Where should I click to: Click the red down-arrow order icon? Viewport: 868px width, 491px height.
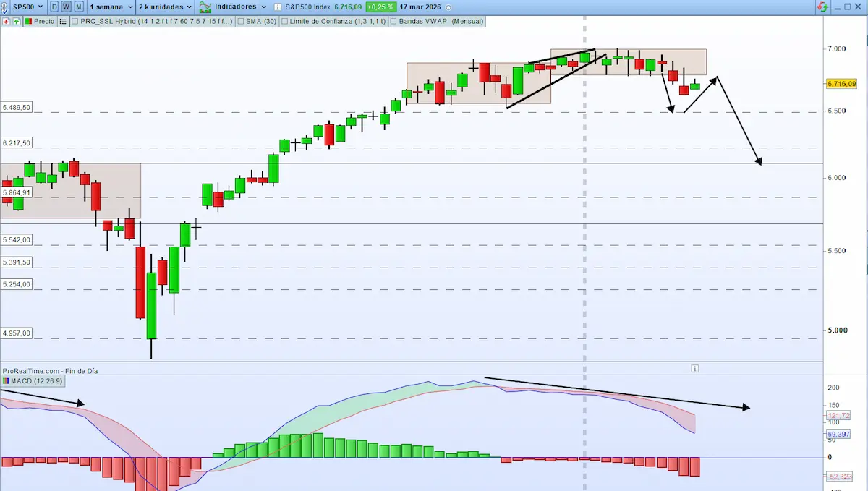(x=6, y=21)
